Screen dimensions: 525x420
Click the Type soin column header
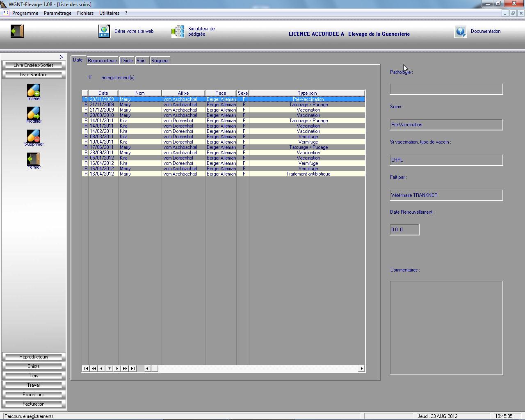click(x=307, y=93)
